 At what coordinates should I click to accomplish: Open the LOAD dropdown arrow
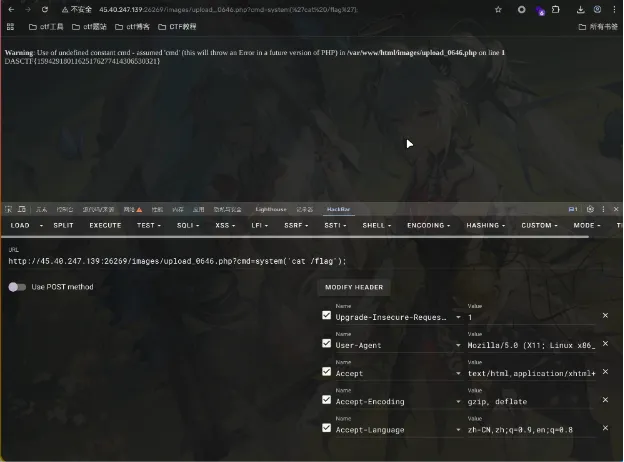(x=41, y=225)
